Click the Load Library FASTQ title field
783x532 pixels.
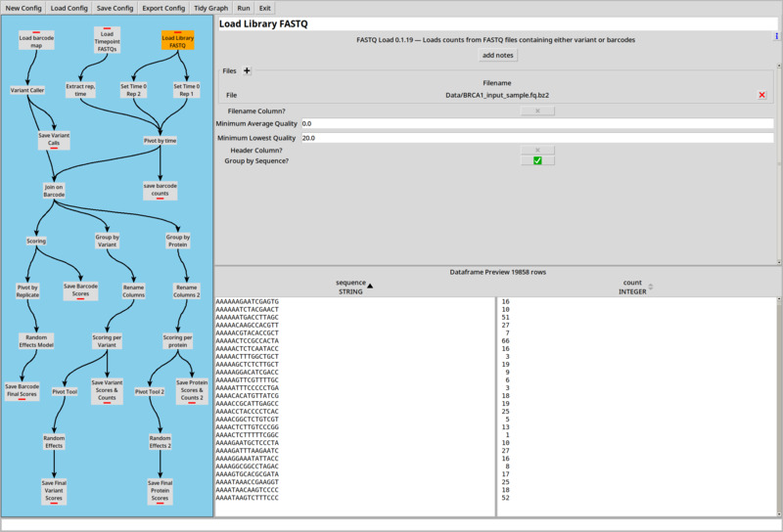497,23
